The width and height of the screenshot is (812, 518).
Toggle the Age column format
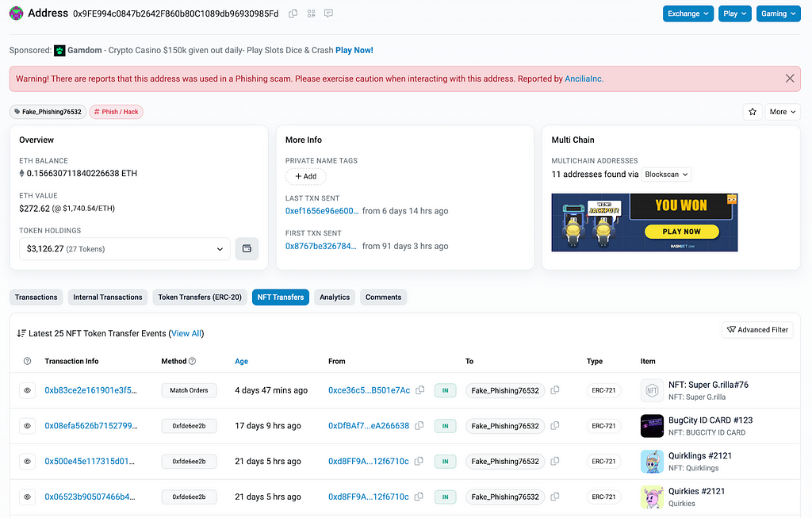coord(241,362)
